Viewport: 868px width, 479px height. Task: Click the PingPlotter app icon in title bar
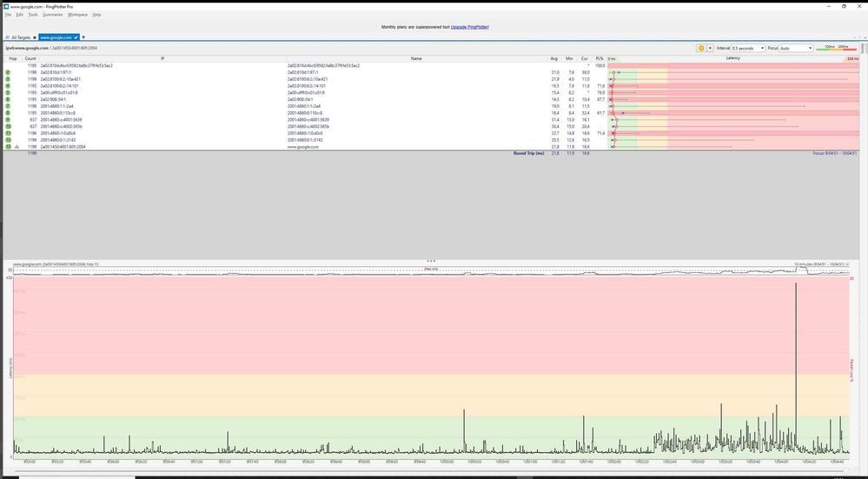click(6, 6)
